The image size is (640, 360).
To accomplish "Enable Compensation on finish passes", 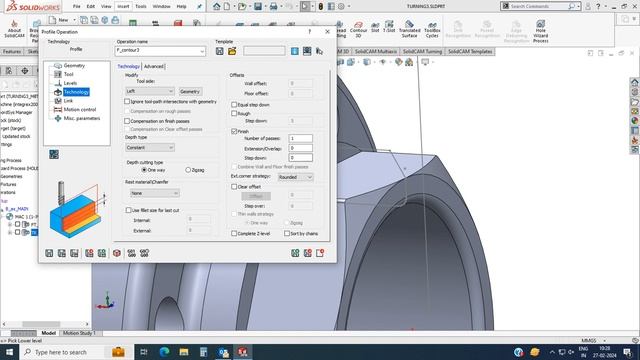I will (127, 121).
